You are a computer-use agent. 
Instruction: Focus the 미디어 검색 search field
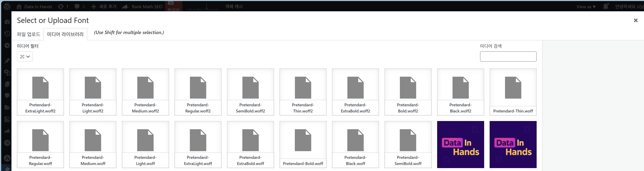(x=508, y=57)
